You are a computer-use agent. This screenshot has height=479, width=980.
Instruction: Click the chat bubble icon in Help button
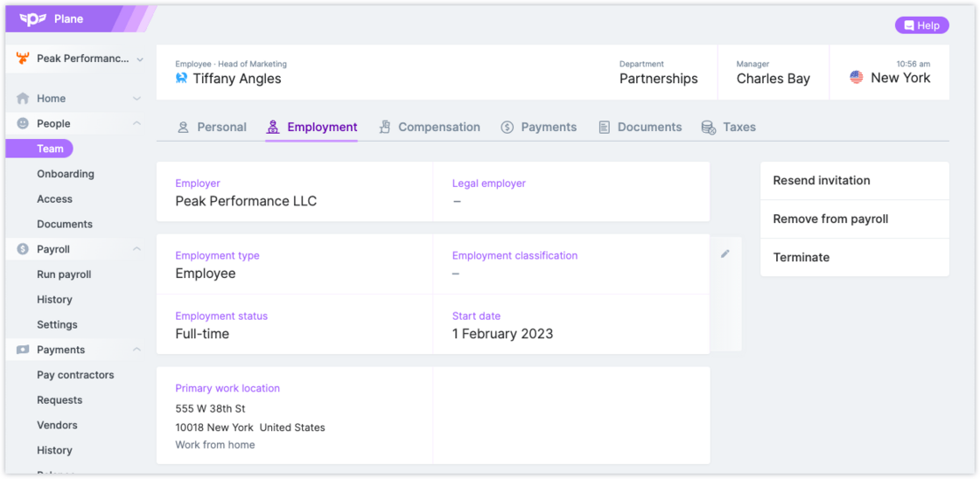coord(909,25)
